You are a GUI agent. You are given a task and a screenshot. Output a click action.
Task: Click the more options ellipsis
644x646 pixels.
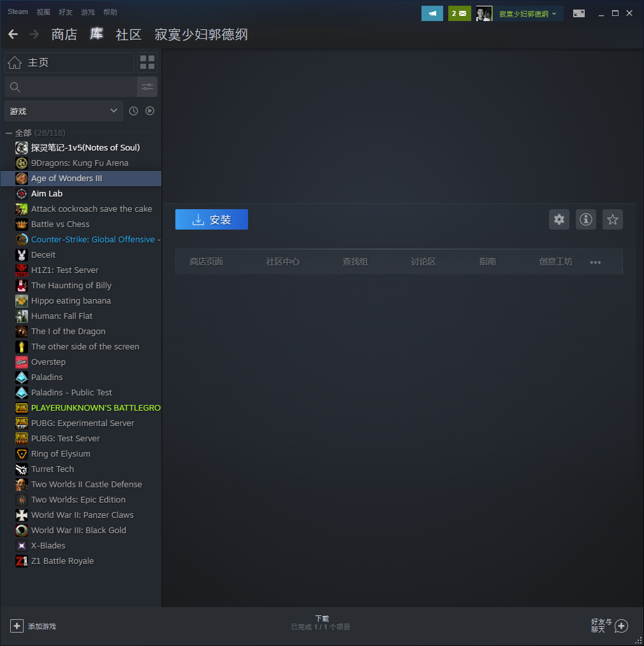pyautogui.click(x=596, y=262)
